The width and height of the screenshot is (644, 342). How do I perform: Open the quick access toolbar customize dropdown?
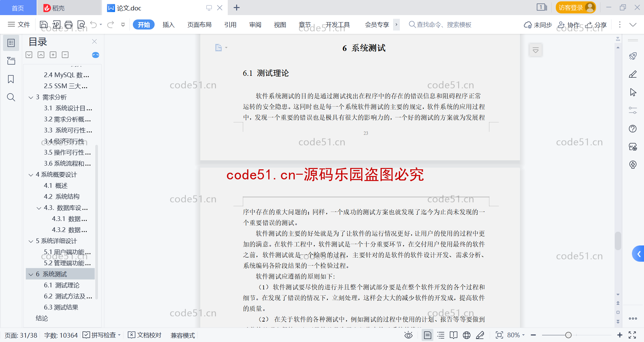click(x=123, y=24)
